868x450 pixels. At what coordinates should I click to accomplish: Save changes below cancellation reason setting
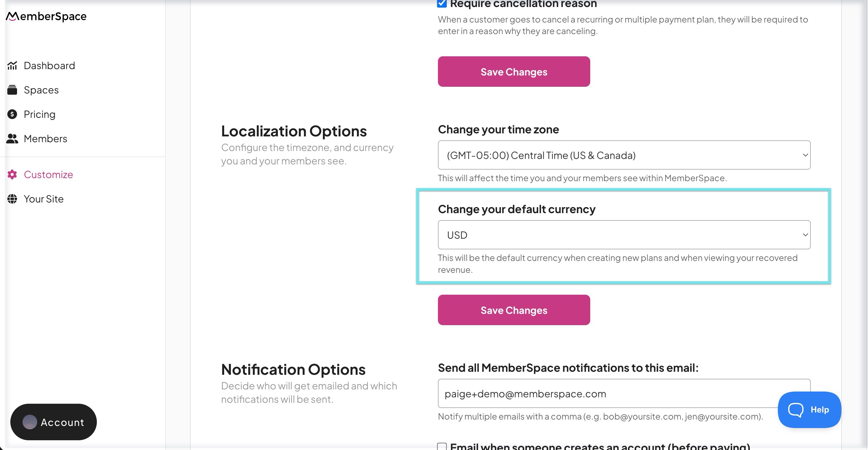pyautogui.click(x=513, y=72)
